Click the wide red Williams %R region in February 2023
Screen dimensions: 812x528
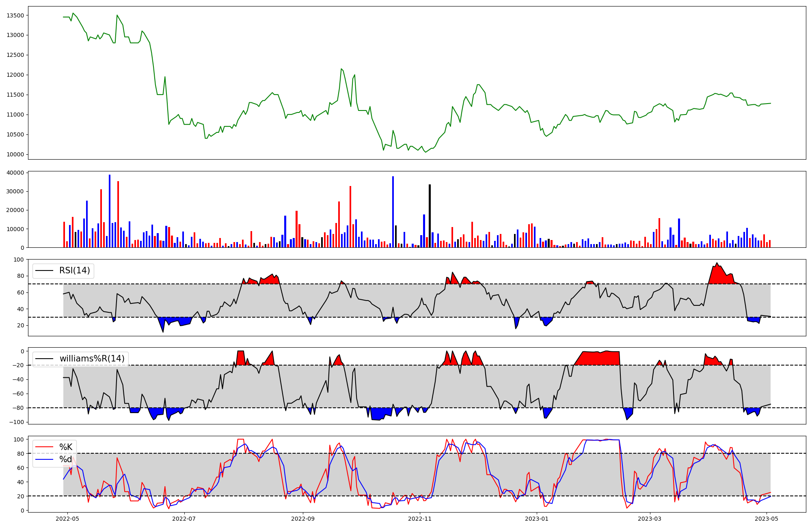tap(599, 358)
